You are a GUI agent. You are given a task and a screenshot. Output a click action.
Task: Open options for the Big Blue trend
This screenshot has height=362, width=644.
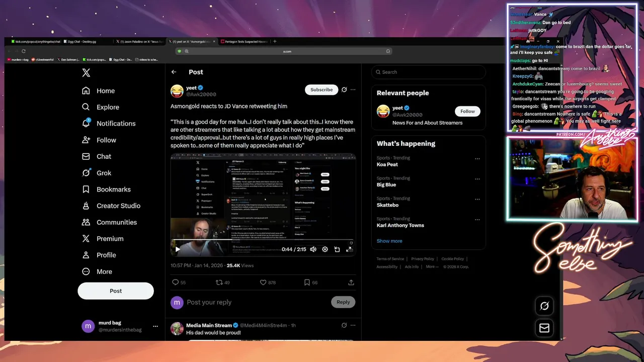click(477, 179)
